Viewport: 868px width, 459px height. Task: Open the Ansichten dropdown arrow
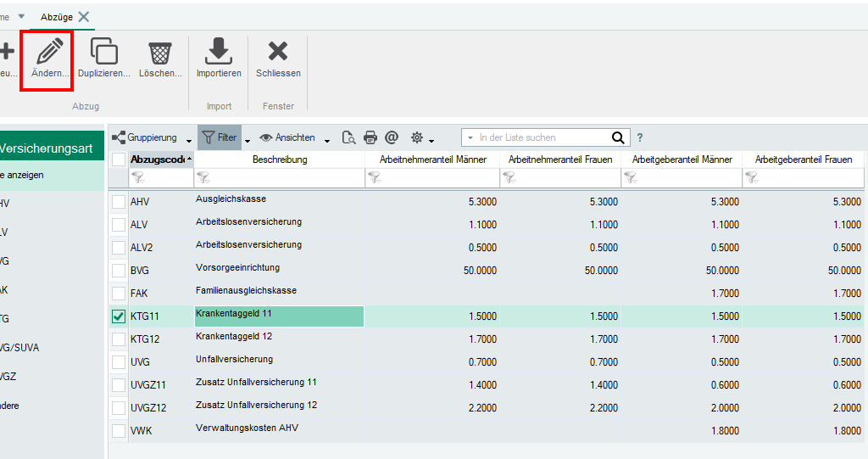tap(327, 141)
